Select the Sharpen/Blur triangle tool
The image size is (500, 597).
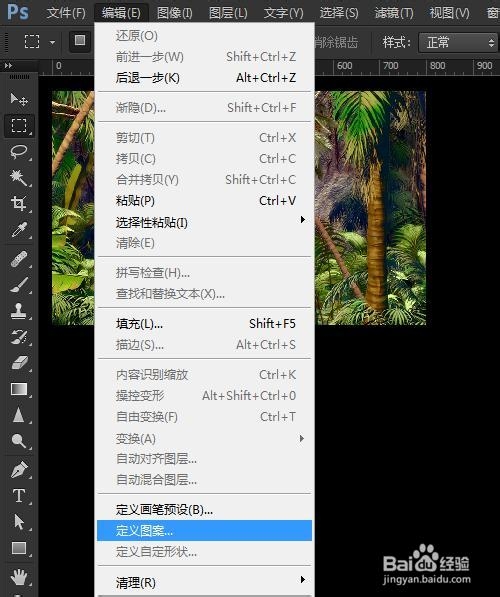coord(19,415)
